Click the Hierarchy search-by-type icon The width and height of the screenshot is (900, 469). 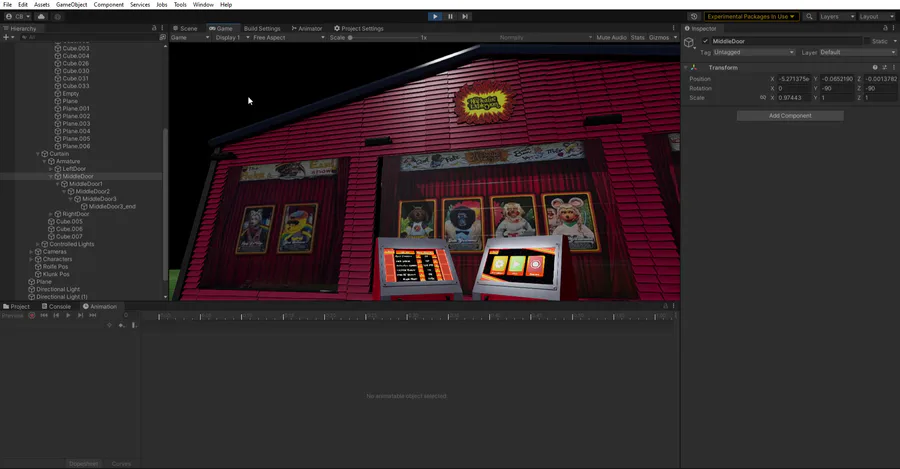(x=162, y=37)
